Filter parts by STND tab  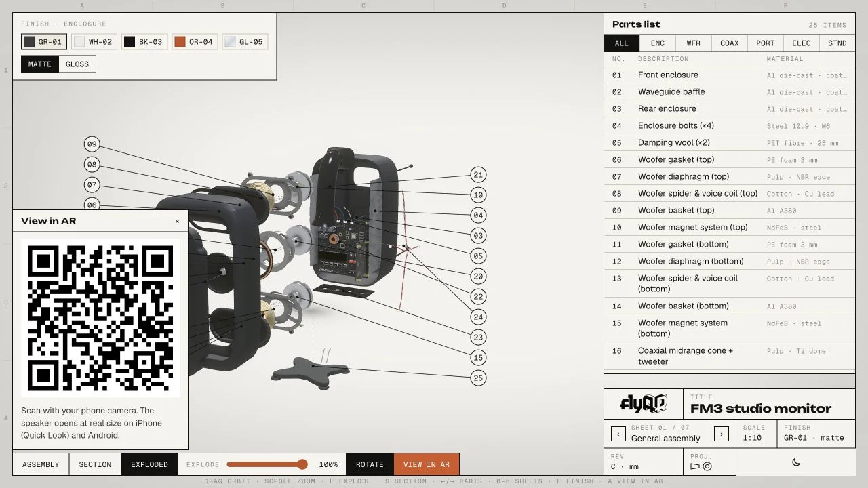click(x=837, y=43)
